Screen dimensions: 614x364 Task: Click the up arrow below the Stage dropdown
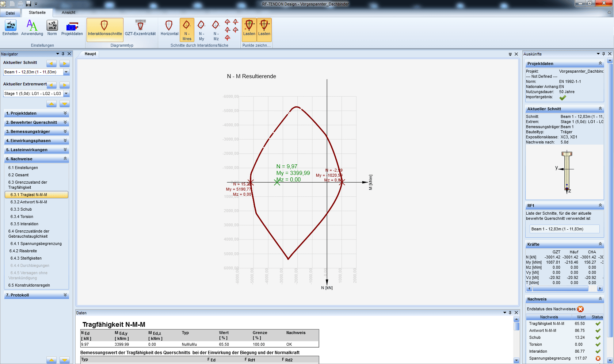point(52,104)
